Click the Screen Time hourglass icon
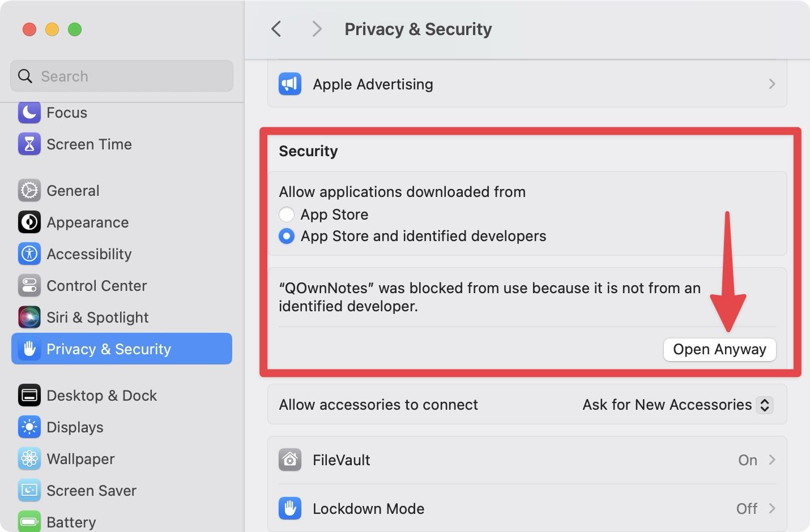This screenshot has height=532, width=810. pos(29,144)
